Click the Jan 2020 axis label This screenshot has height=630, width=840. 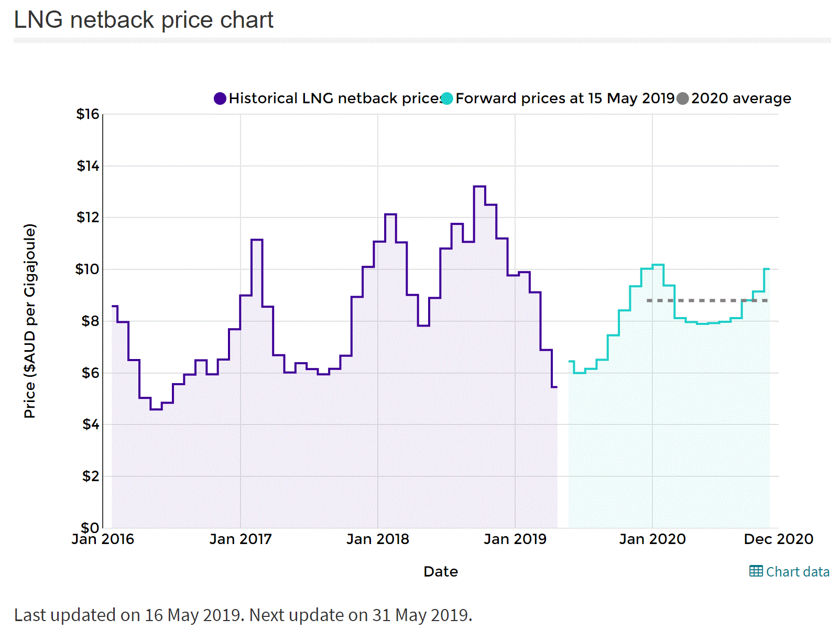[x=652, y=539]
